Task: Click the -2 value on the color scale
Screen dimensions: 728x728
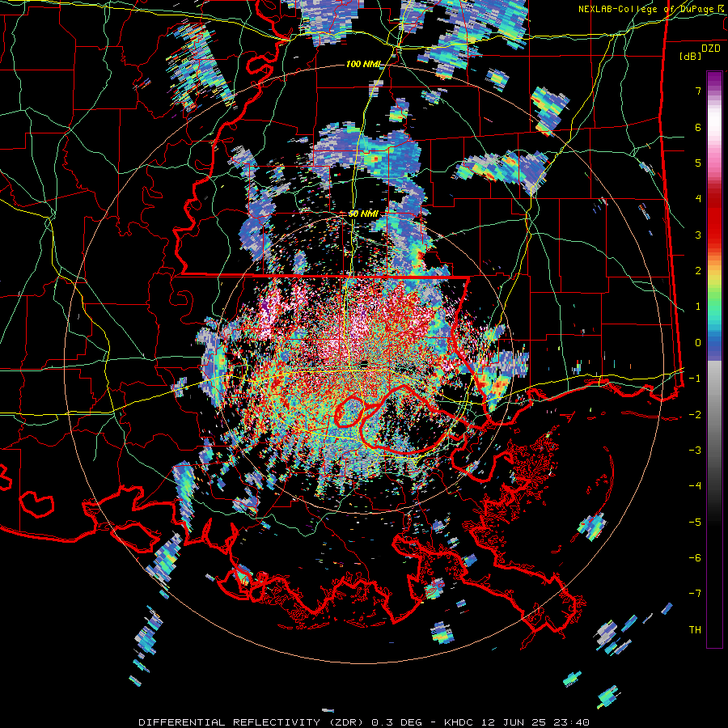Action: 695,414
